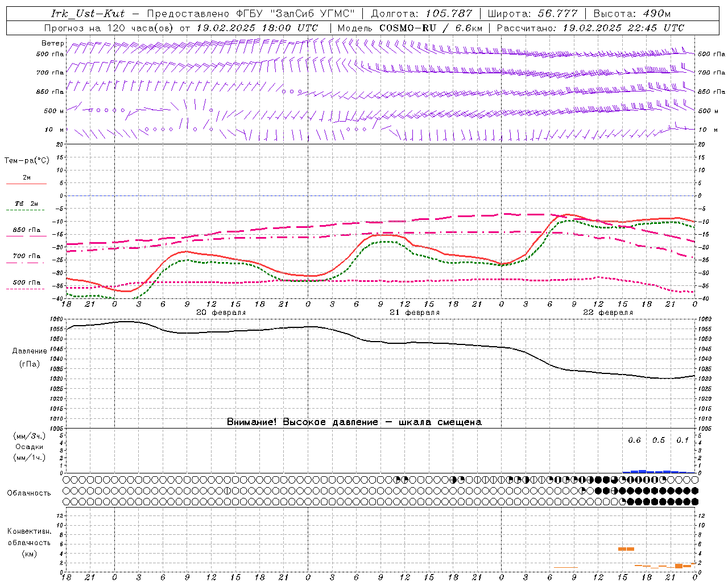Select the 850 гПа temperature legend entry
728x582 pixels.
coord(27,230)
